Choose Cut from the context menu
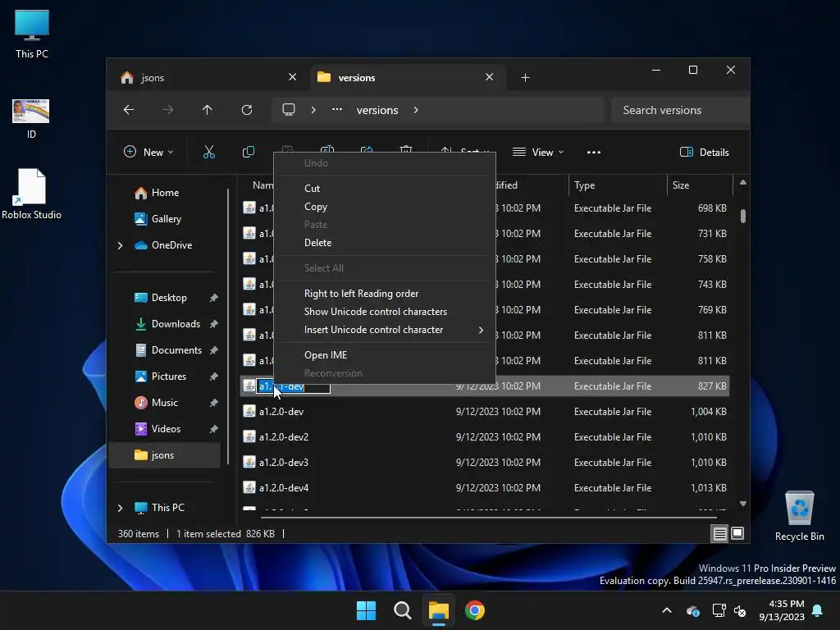This screenshot has height=630, width=840. point(385,189)
